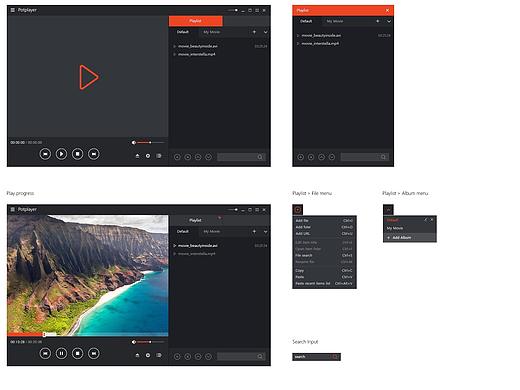This screenshot has width=520, height=390.
Task: Click the title bar opacity slider in upper window
Action: click(233, 10)
